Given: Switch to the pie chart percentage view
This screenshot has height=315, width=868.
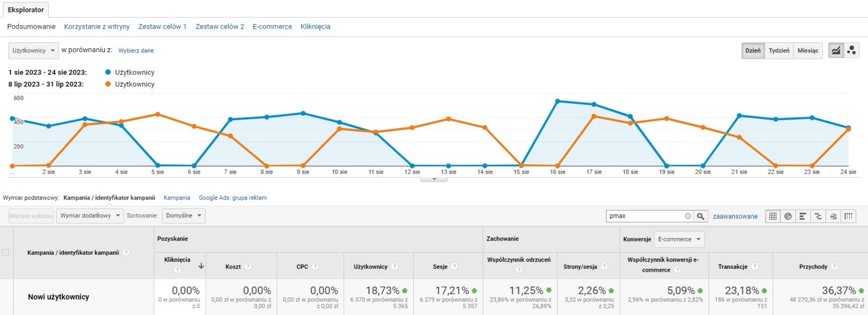Looking at the screenshot, I should tap(788, 216).
